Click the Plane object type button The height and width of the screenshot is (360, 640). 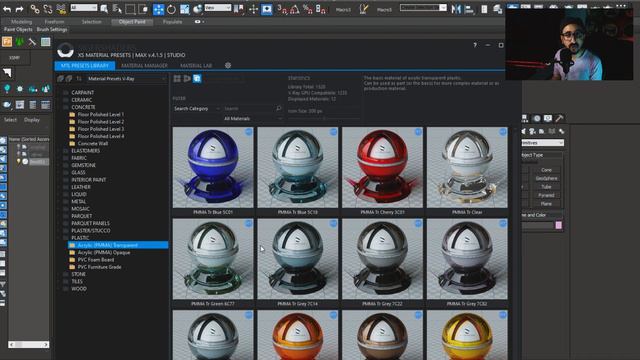click(x=546, y=203)
